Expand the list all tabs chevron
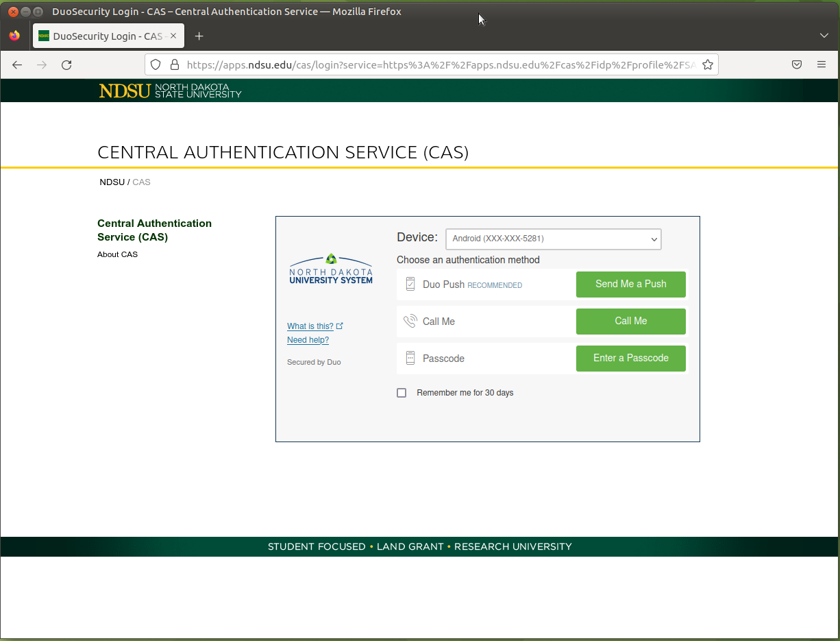This screenshot has height=641, width=840. [824, 36]
